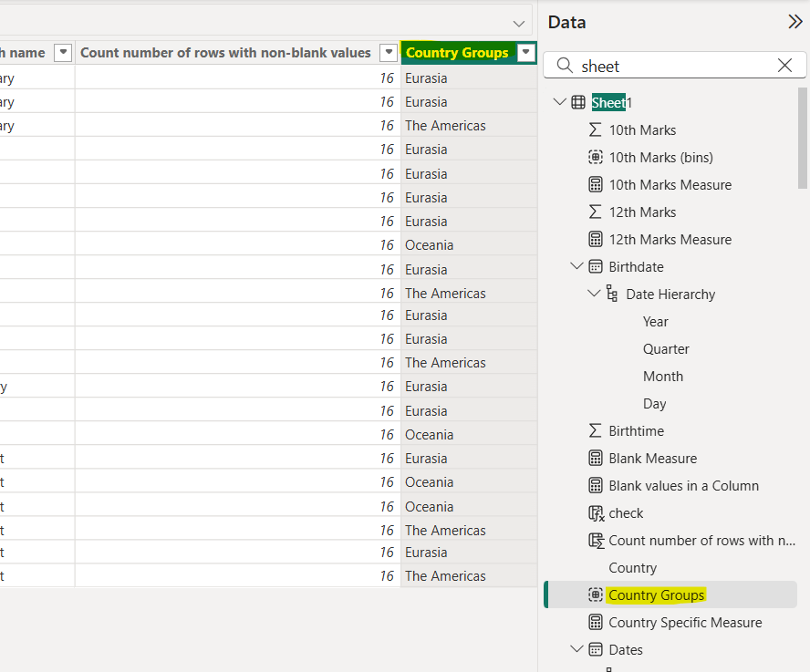Collapse the Birthdate field expander
This screenshot has height=672, width=810.
tap(576, 266)
